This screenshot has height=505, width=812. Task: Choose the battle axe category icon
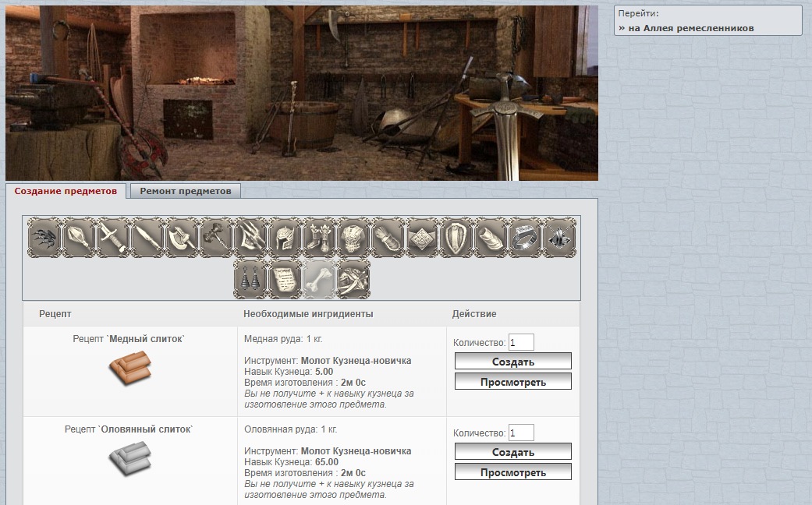pos(182,237)
